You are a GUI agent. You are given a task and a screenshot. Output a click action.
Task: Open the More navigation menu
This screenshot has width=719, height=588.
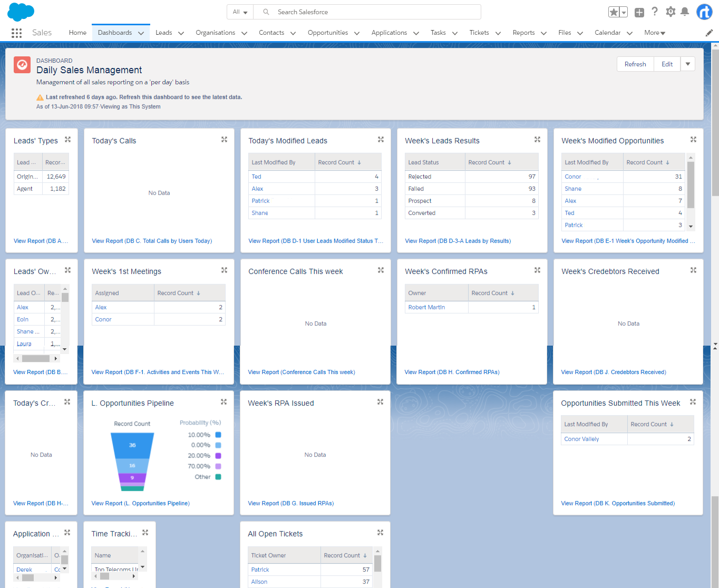(x=655, y=33)
